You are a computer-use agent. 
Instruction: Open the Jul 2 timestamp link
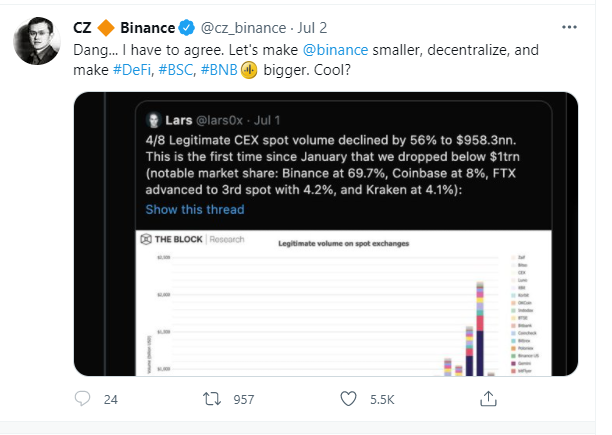pos(312,28)
